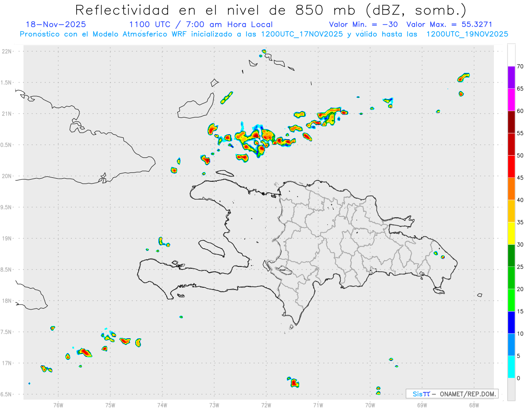Click the yellow 30-35 dBZ color band
This screenshot has width=532, height=411.
click(511, 233)
